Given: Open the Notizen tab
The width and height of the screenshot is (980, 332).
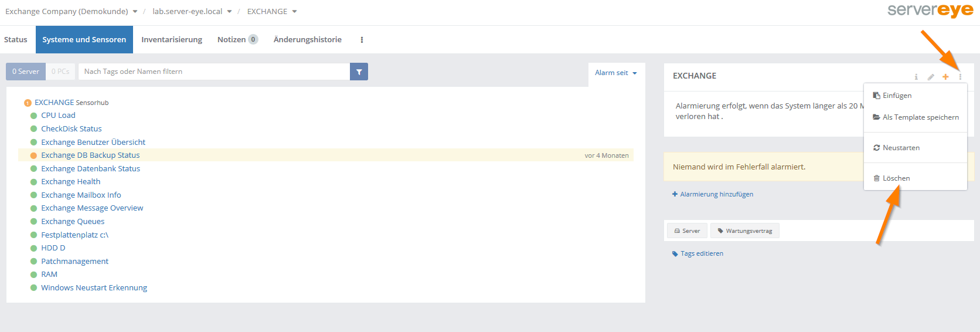Looking at the screenshot, I should click(x=237, y=40).
